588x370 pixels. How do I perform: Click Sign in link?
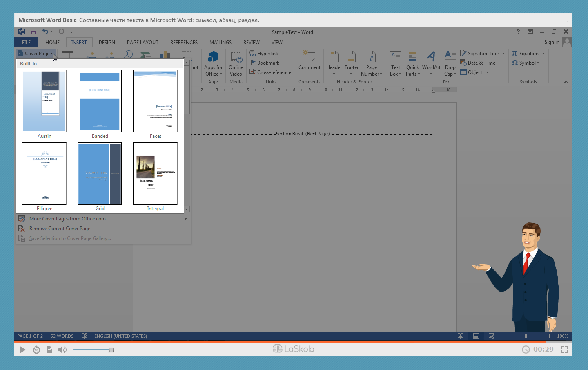tap(552, 42)
